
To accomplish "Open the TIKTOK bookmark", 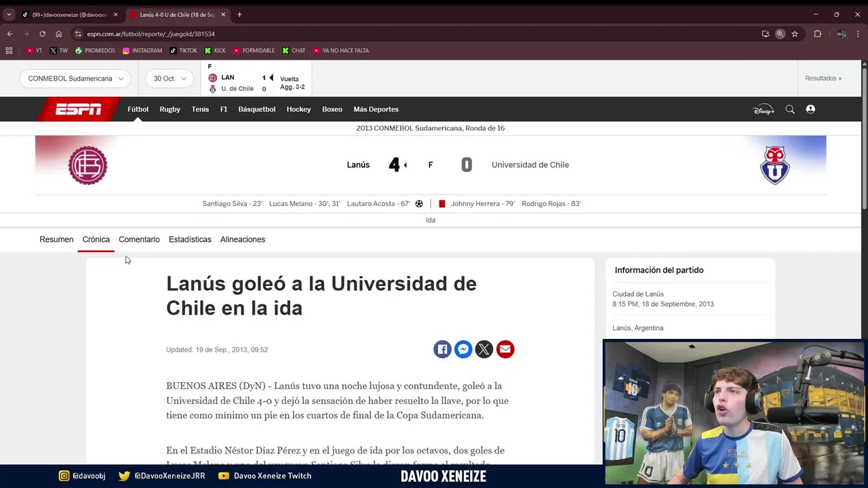I will pos(183,50).
